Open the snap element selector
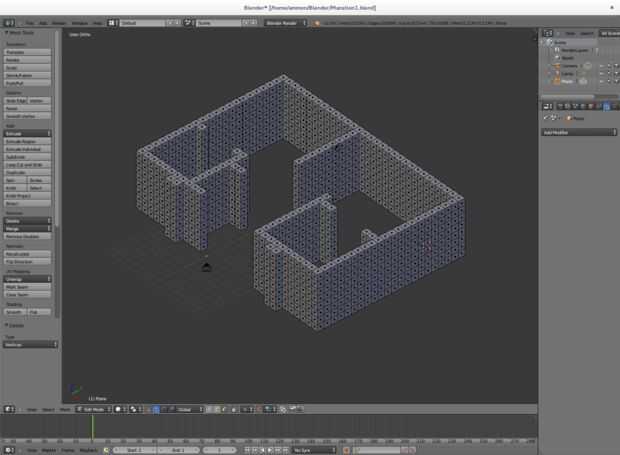 pyautogui.click(x=270, y=409)
